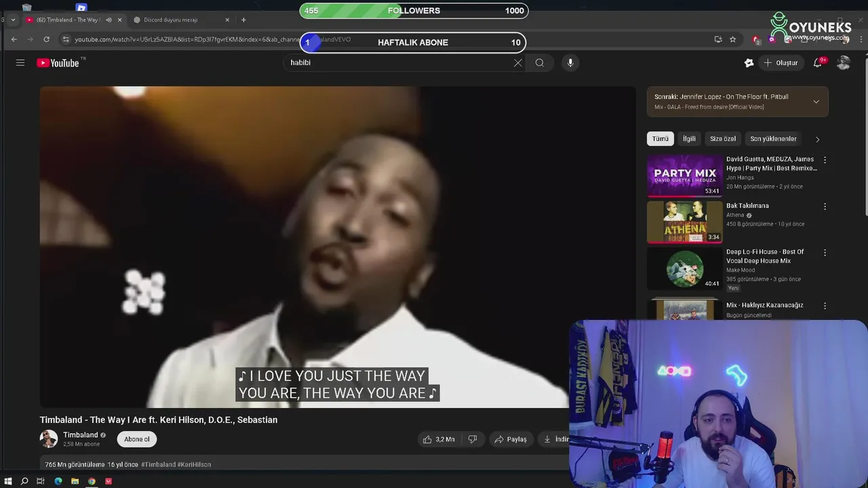Open a new browser tab

(x=243, y=20)
